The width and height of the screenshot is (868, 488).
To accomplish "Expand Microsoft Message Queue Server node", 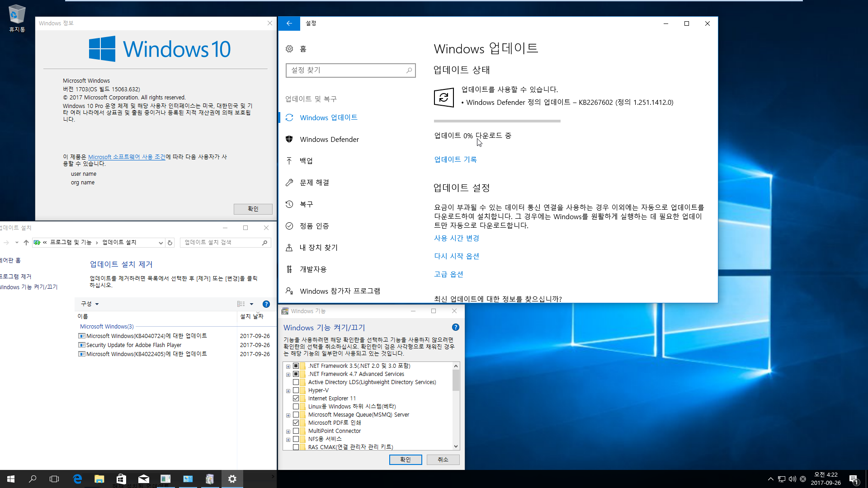I will click(288, 415).
